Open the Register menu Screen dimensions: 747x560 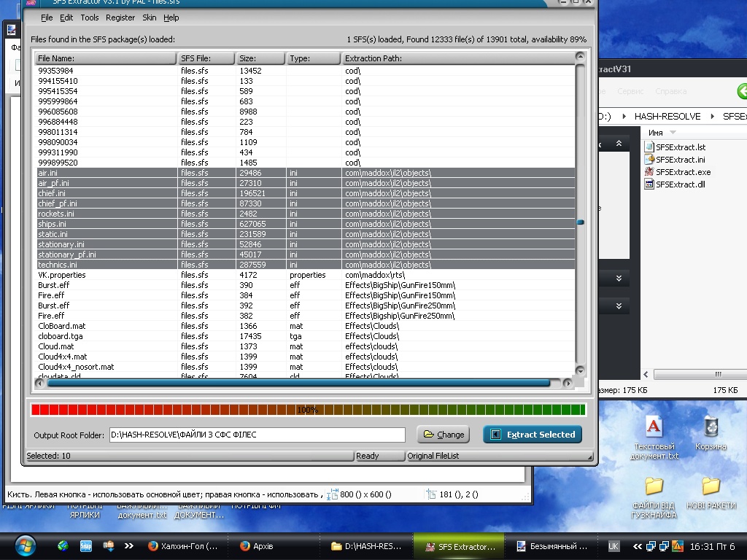coord(120,17)
